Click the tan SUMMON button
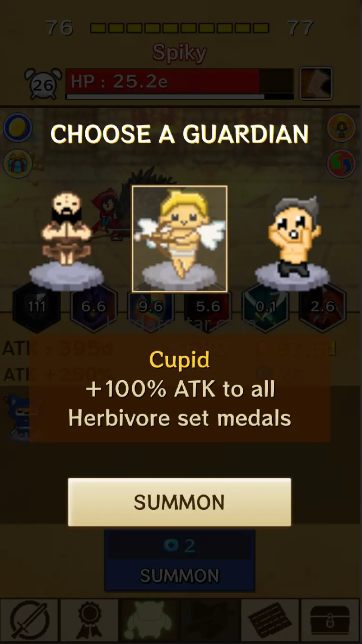The image size is (362, 644). pos(180,502)
